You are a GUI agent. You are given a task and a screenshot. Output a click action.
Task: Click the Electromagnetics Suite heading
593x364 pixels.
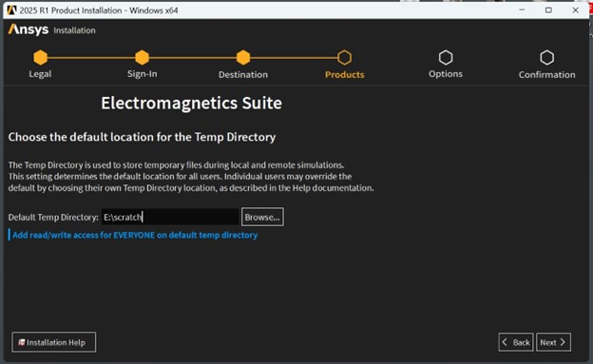(x=191, y=103)
